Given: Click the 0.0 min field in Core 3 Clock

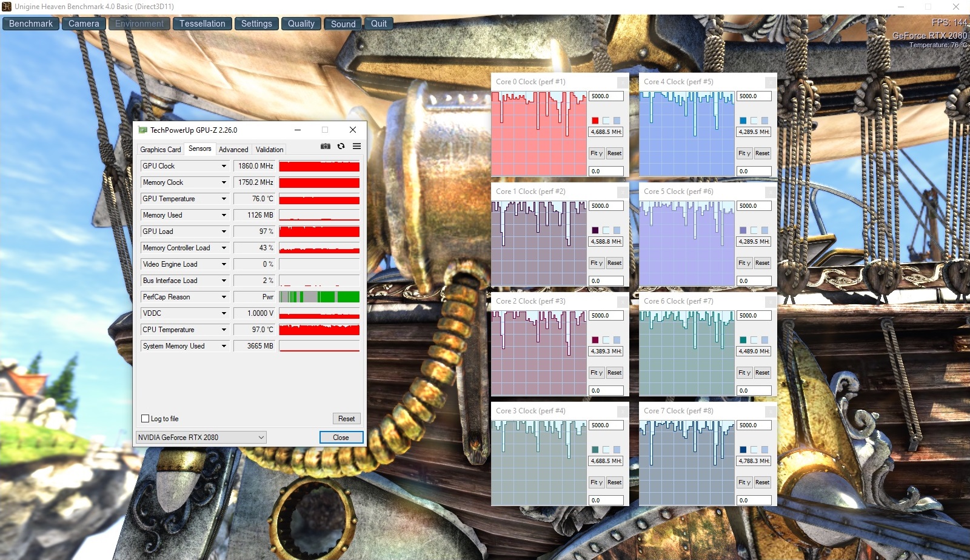Looking at the screenshot, I should point(606,501).
